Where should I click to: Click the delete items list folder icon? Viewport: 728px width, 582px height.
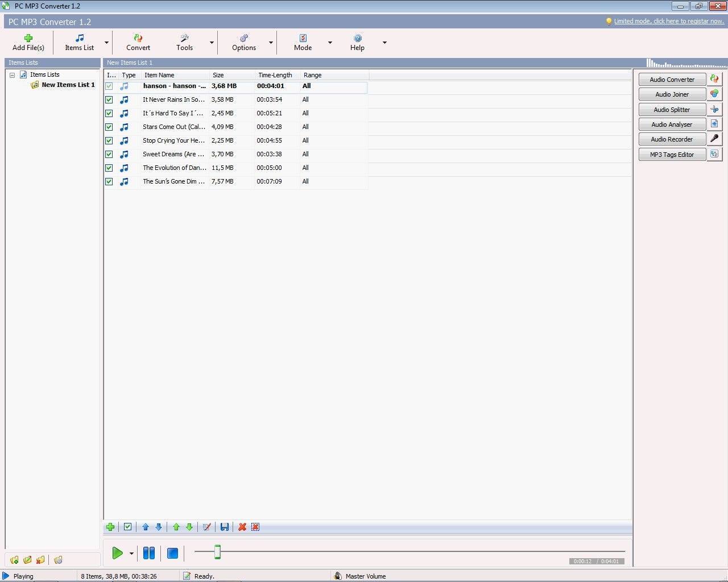40,560
